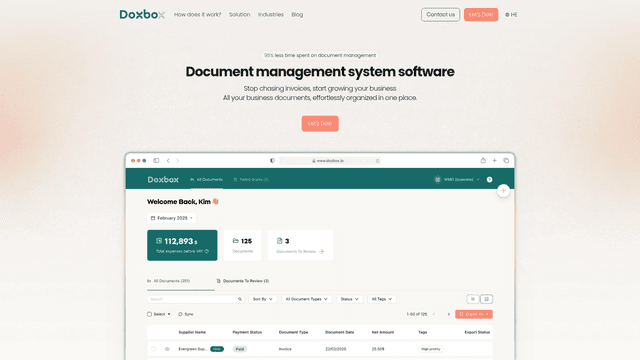Screen dimensions: 640x360
Task: Click the Contact us button
Action: click(440, 15)
